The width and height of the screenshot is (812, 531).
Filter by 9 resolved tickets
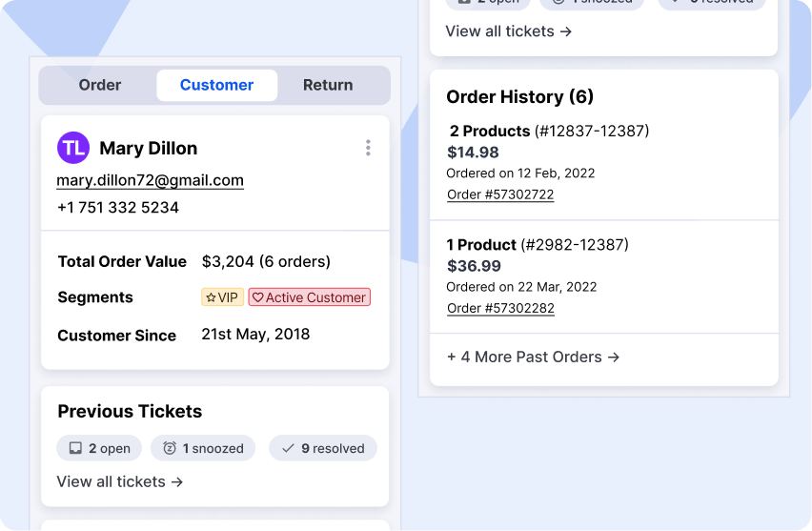[x=323, y=448]
